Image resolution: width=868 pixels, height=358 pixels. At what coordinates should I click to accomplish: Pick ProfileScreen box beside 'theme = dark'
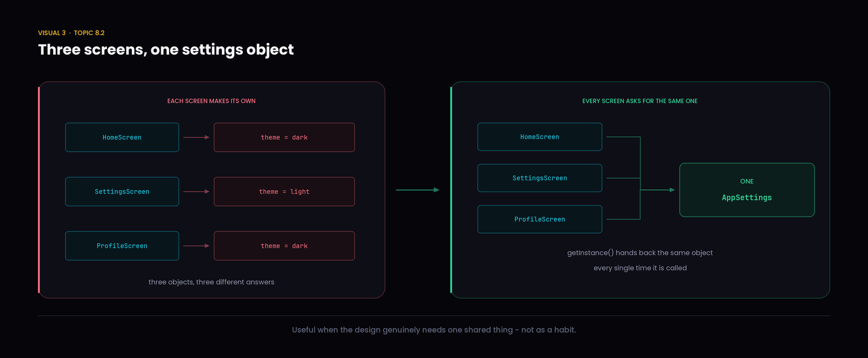(122, 246)
